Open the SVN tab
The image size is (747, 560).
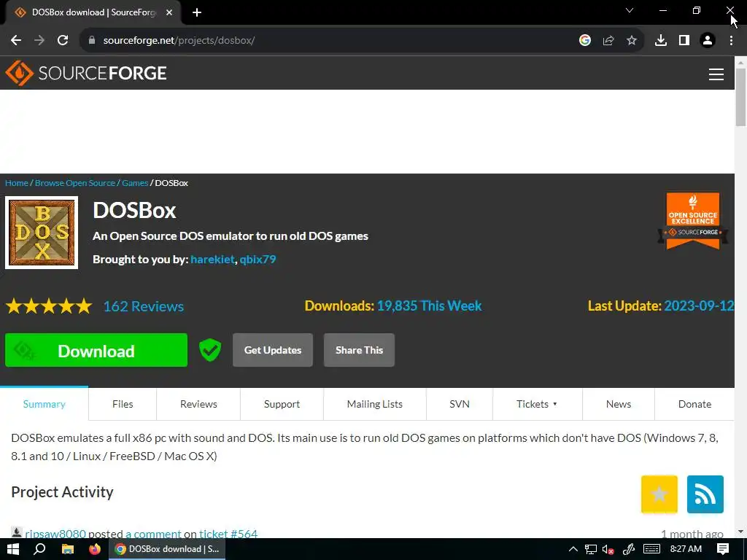click(x=460, y=404)
